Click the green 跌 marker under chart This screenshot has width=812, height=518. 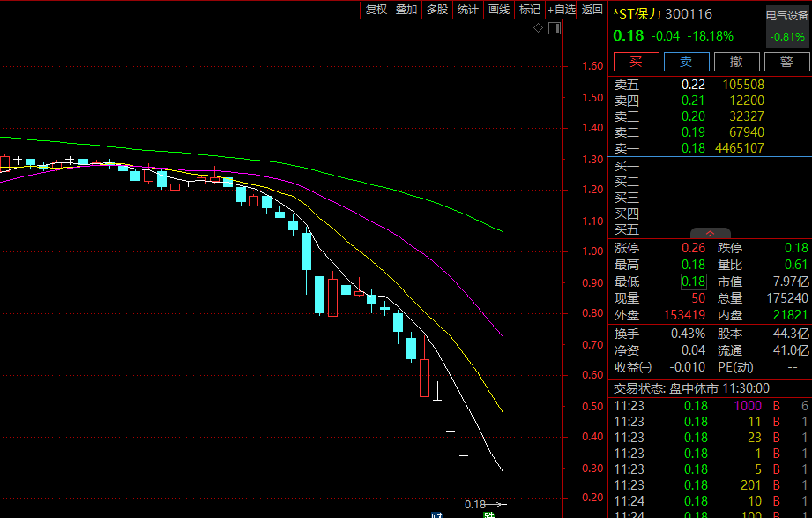(489, 514)
